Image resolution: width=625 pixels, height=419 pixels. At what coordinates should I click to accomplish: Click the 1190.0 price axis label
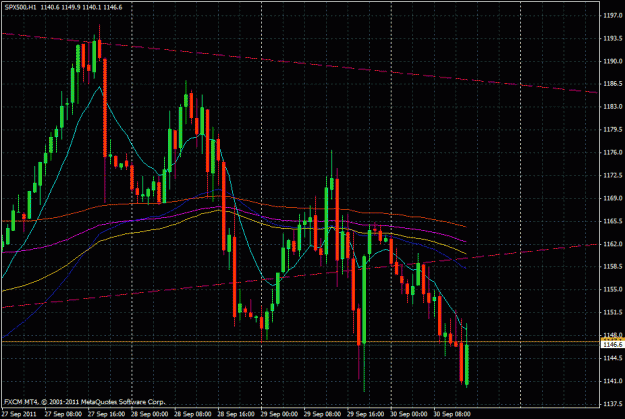pyautogui.click(x=613, y=61)
